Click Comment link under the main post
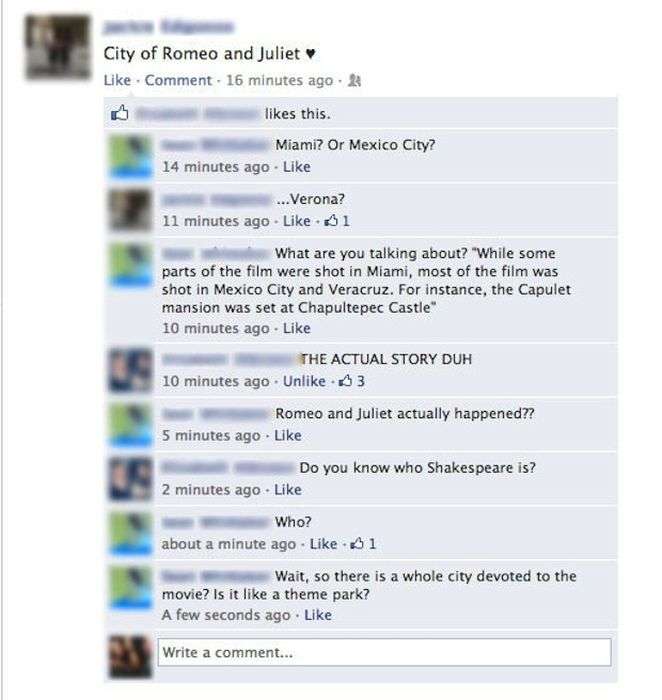 (x=178, y=80)
